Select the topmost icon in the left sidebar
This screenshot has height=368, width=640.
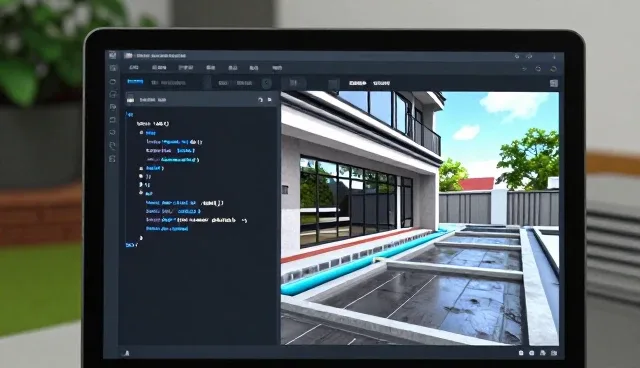(x=113, y=69)
